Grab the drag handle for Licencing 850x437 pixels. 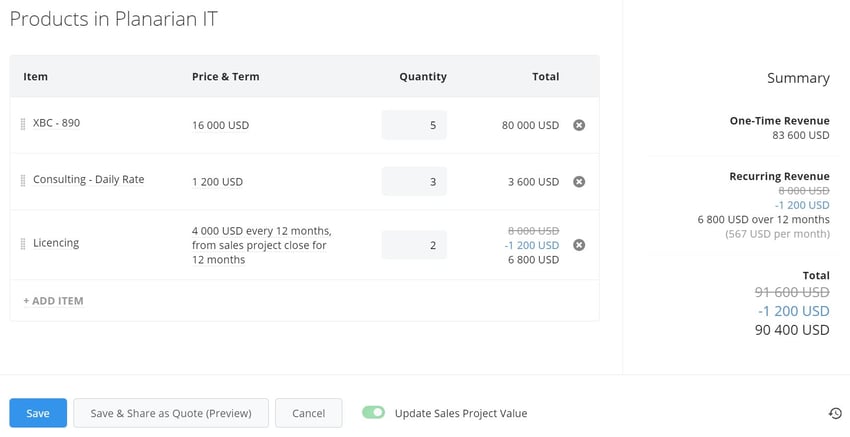(23, 244)
